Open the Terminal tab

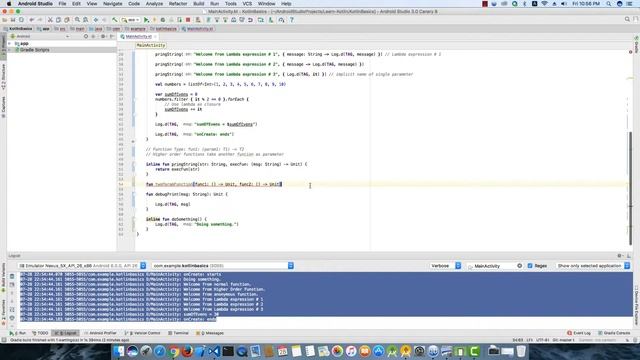(178, 333)
